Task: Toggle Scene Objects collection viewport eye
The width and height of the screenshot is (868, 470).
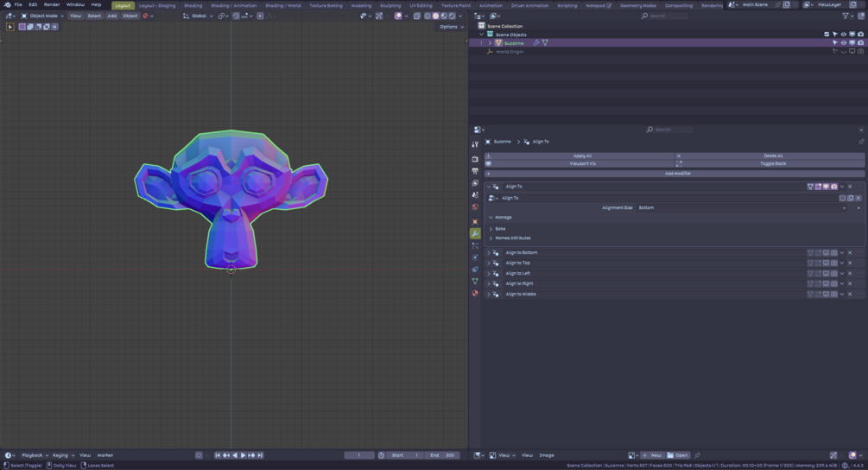Action: point(844,35)
